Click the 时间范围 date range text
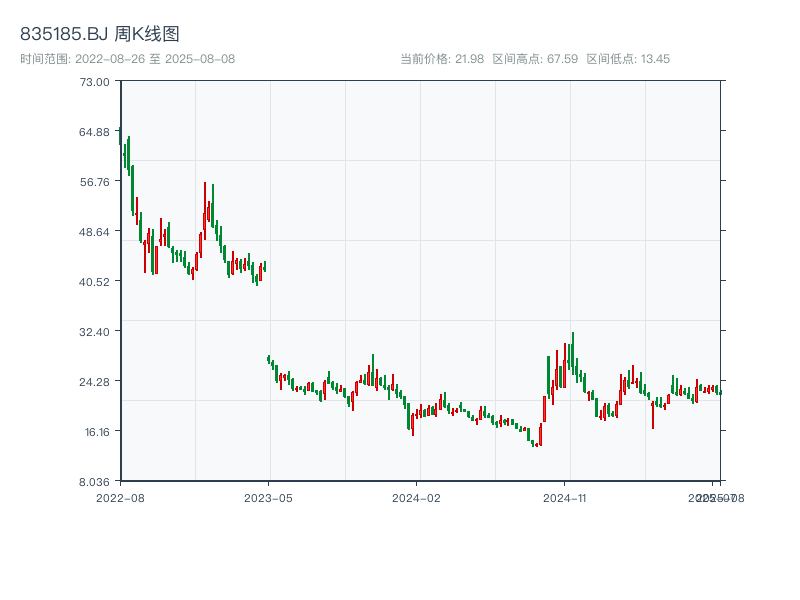This screenshot has height=600, width=800. (127, 59)
